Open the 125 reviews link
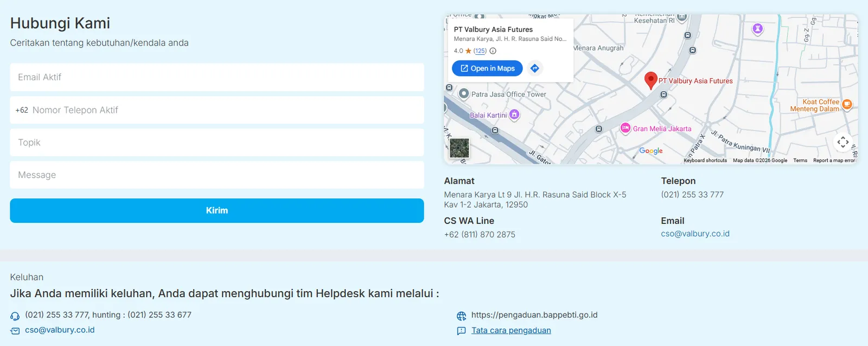The width and height of the screenshot is (868, 346). tap(480, 51)
